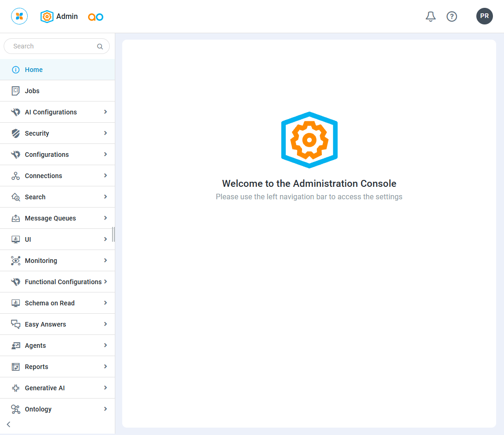Click the magnifier icon in the search box
The image size is (504, 435).
[100, 46]
